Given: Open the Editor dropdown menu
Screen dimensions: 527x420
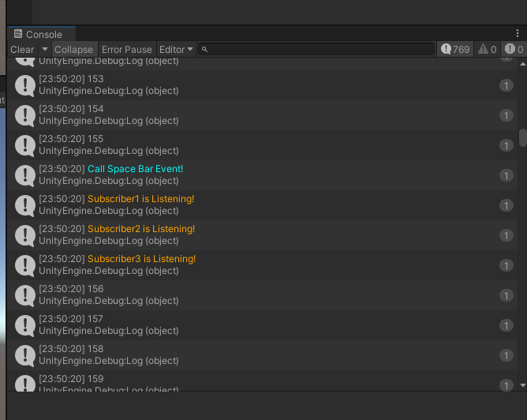Looking at the screenshot, I should pos(176,50).
